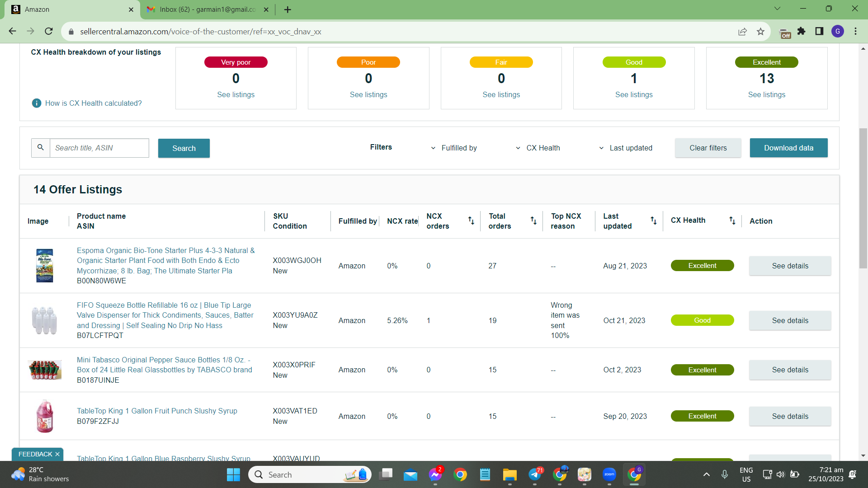Click the page vertical scrollbar thumb
The width and height of the screenshot is (868, 488).
pyautogui.click(x=863, y=199)
